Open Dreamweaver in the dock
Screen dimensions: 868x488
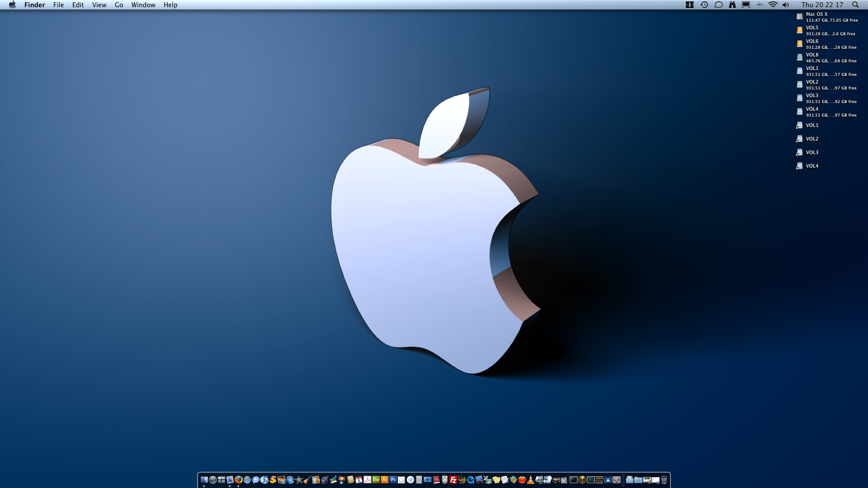pyautogui.click(x=376, y=480)
